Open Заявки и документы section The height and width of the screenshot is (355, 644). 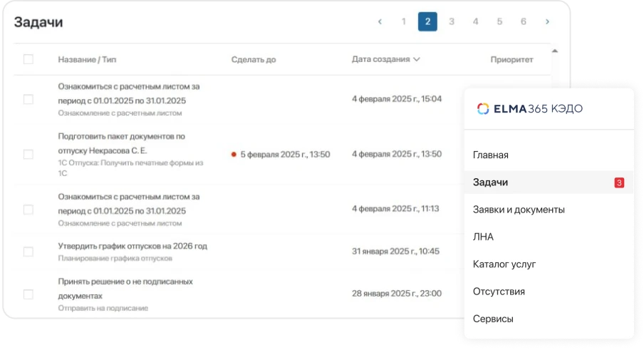[519, 210]
